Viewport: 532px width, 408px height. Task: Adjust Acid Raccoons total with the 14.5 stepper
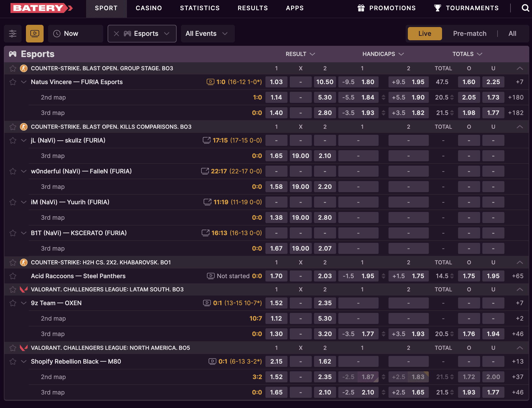(452, 276)
